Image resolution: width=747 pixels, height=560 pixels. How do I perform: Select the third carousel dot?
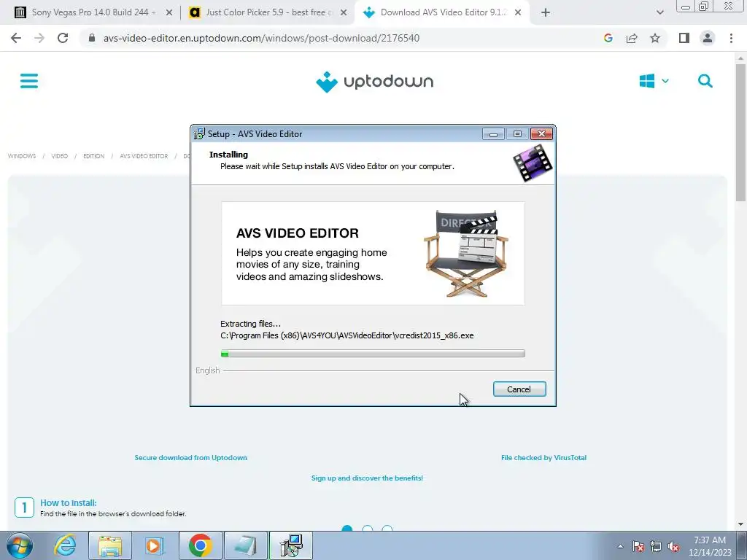coord(387,529)
